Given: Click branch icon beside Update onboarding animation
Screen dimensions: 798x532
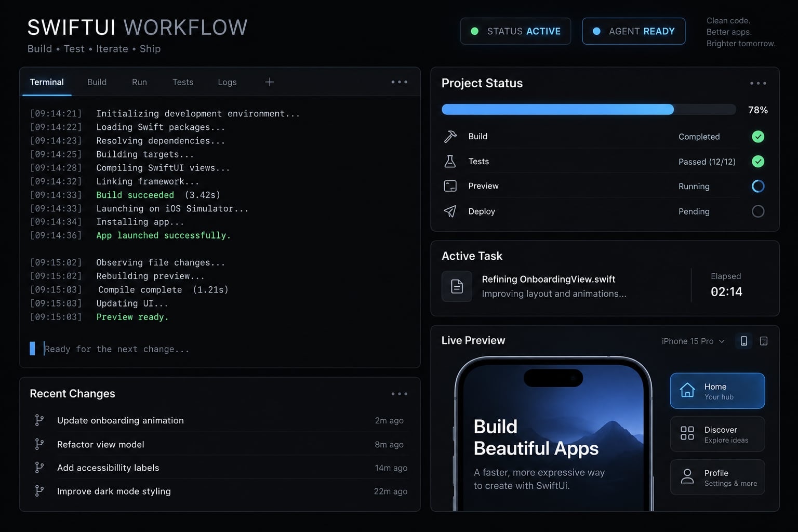Looking at the screenshot, I should [39, 420].
